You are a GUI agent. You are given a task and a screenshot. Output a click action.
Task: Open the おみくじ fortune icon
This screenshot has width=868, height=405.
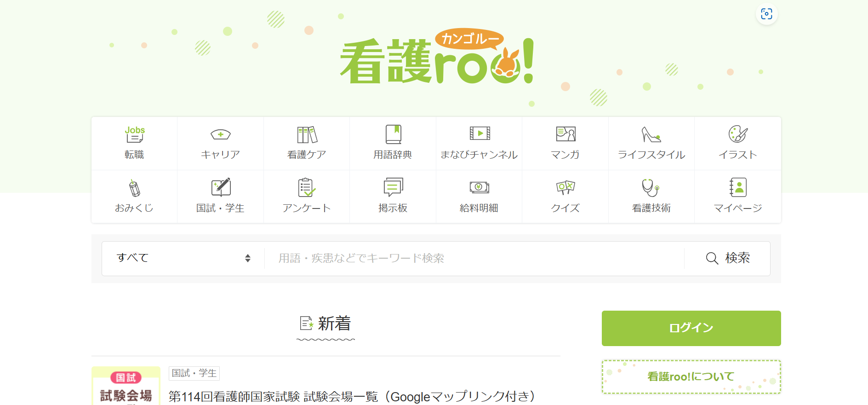coord(134,188)
